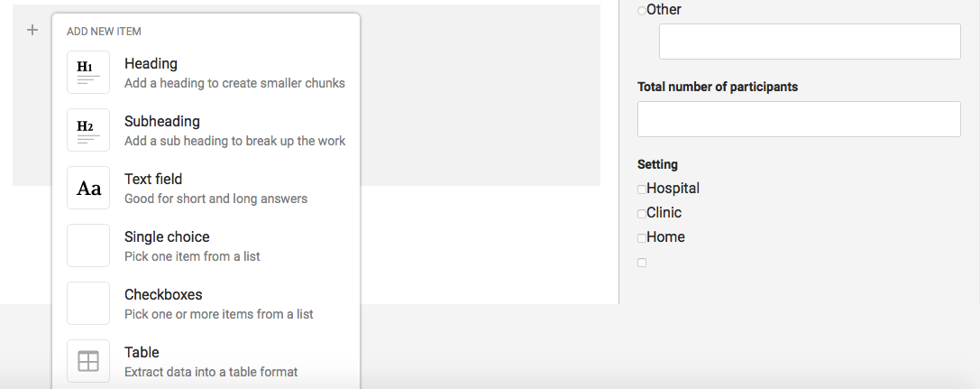This screenshot has height=389, width=980.
Task: Enable the Home setting checkbox
Action: coord(642,238)
